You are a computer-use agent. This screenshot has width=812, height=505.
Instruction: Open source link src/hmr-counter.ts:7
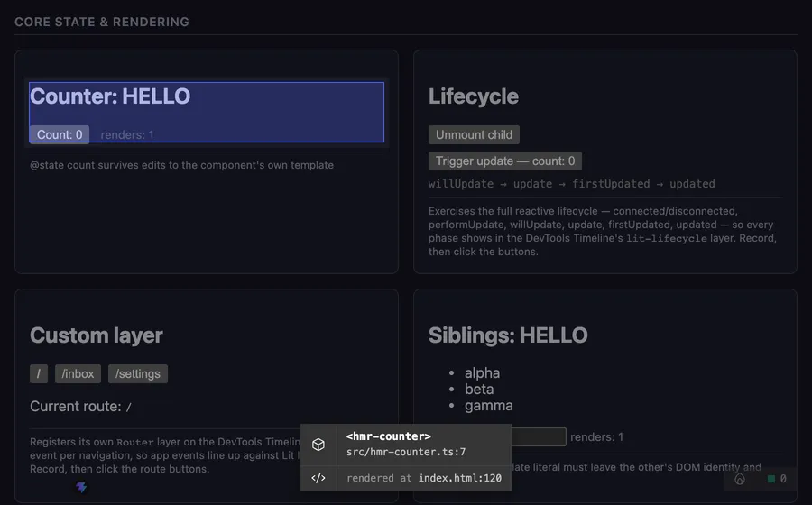[406, 452]
